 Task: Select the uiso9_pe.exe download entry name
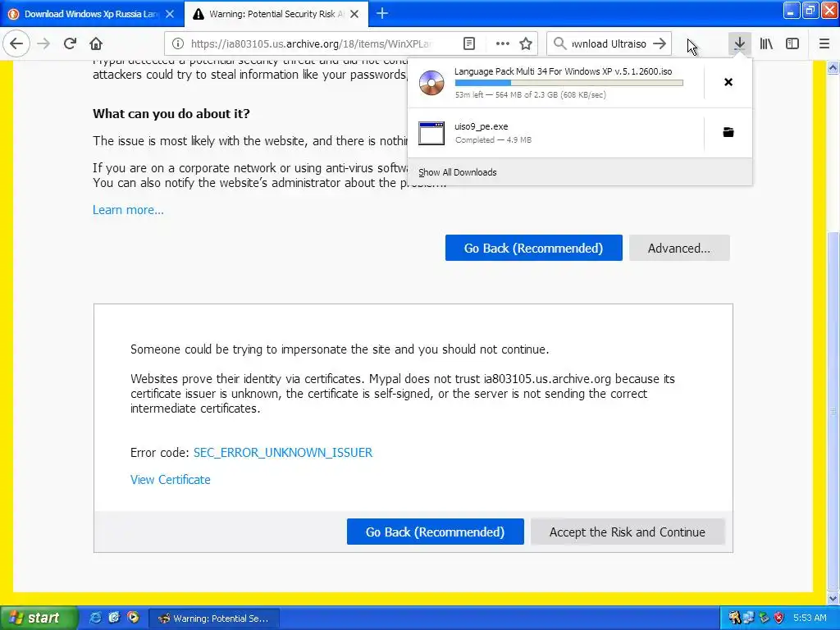[x=481, y=126]
